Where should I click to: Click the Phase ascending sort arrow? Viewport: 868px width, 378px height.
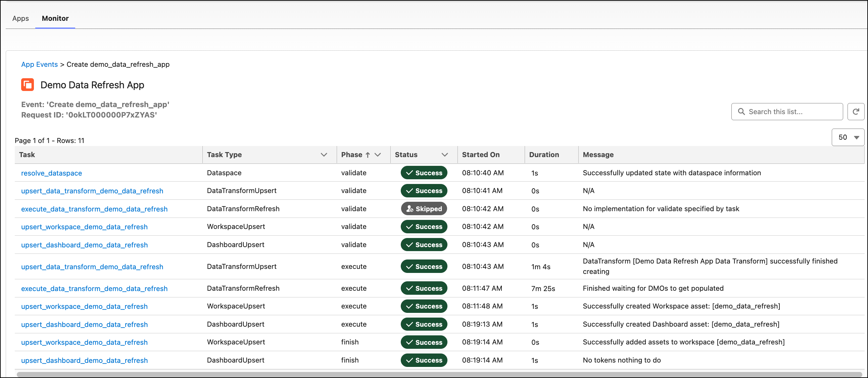(x=368, y=155)
